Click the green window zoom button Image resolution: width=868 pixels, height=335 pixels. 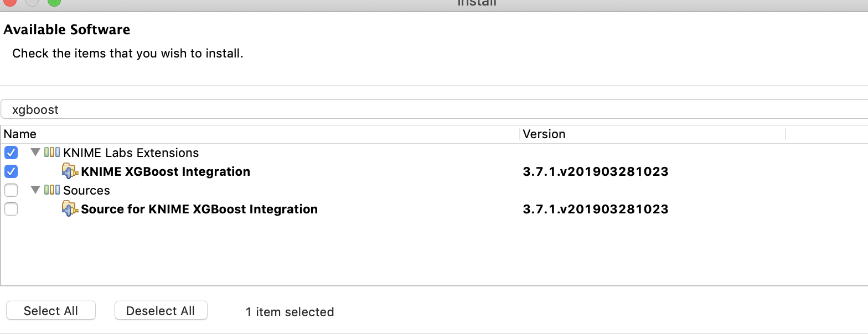click(54, 2)
